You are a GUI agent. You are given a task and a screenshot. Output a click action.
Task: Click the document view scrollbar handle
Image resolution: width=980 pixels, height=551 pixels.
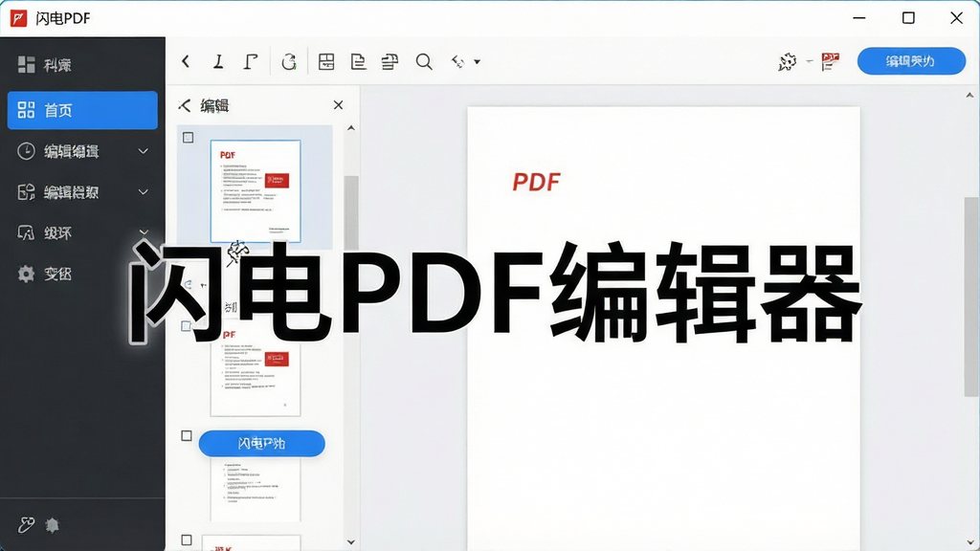pos(970,297)
